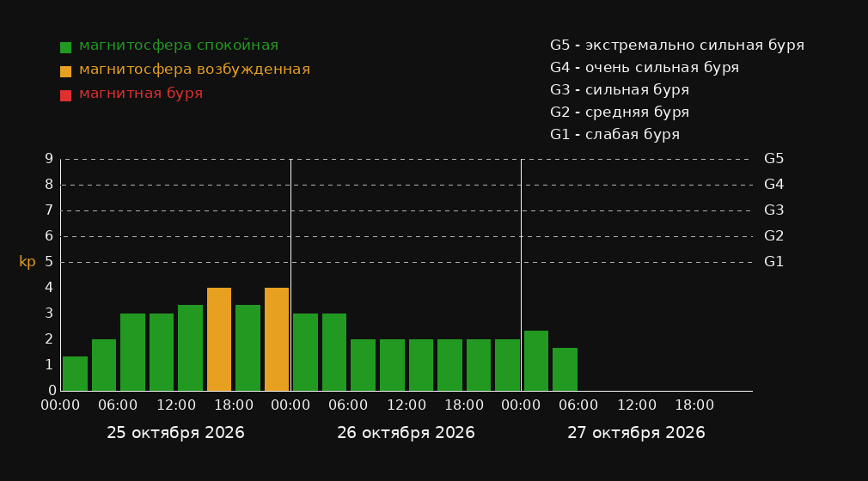Viewport: 868px width, 481px height.
Task: Select the 'магнитная буря' legend text
Action: click(x=141, y=94)
